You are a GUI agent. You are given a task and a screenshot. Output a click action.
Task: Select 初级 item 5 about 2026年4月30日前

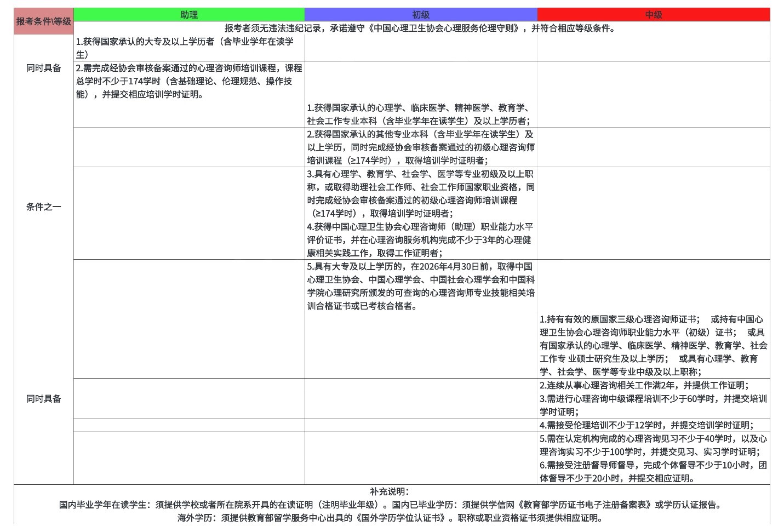(421, 286)
